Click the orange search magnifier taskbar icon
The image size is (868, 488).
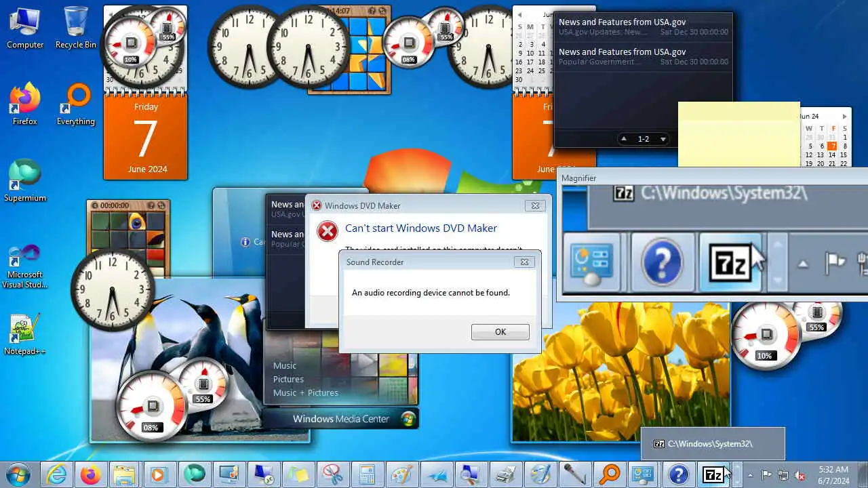pos(609,474)
